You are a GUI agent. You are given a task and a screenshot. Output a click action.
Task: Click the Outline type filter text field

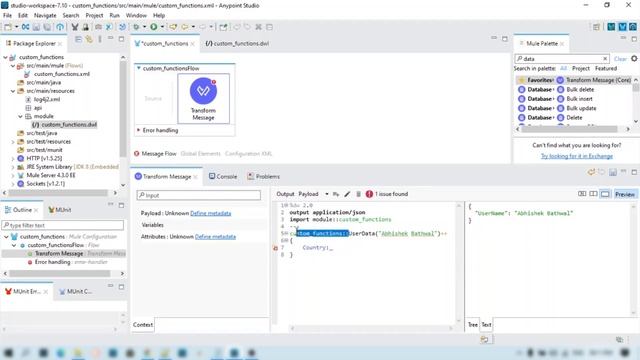pyautogui.click(x=63, y=225)
